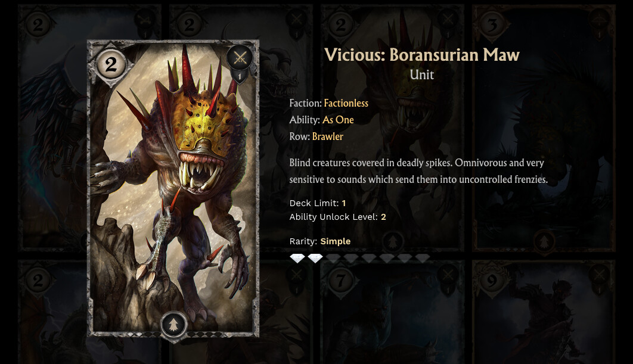Screen dimensions: 633x364
Task: Click the small shield badge numbered 1
Action: click(x=240, y=76)
